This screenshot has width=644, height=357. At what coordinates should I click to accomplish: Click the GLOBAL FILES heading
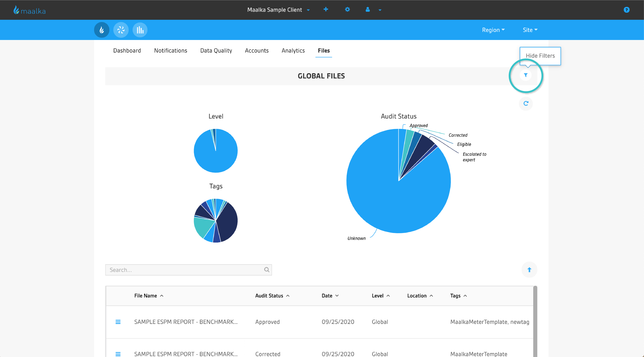321,76
